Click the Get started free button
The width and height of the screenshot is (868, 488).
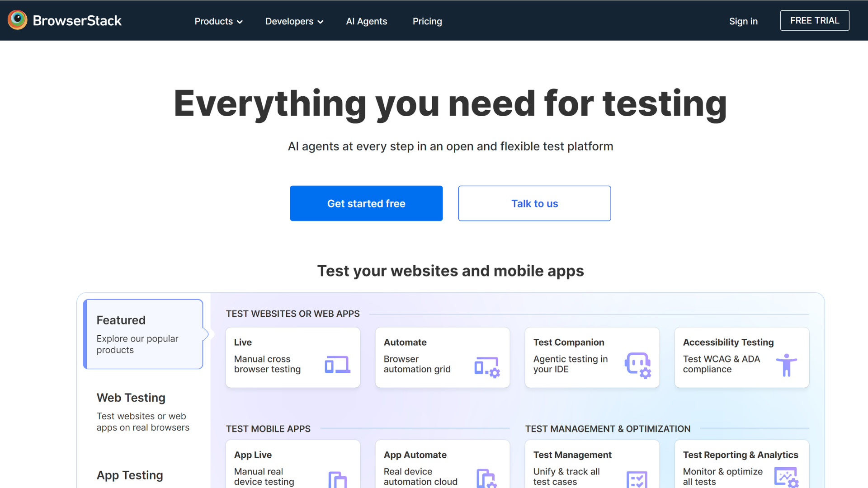366,203
